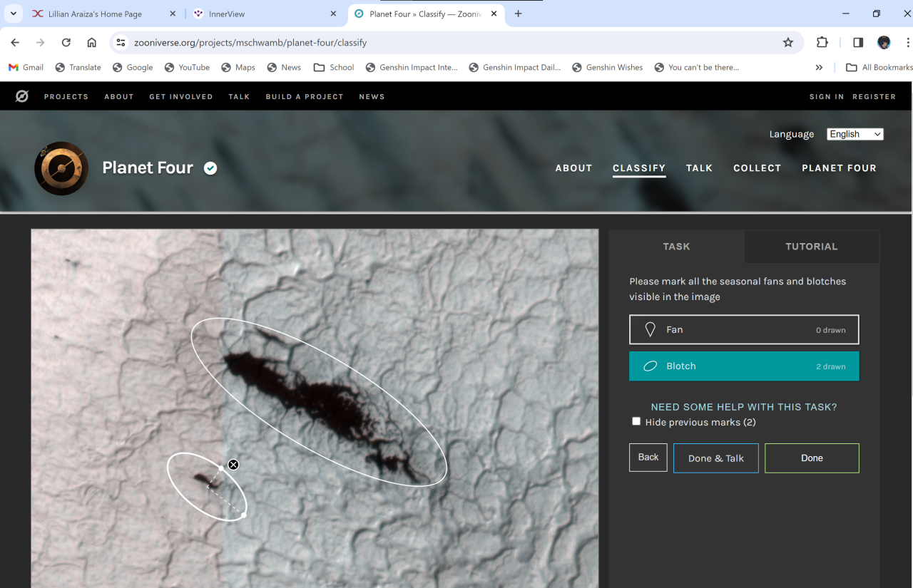Open the Language dropdown
913x588 pixels.
(855, 134)
